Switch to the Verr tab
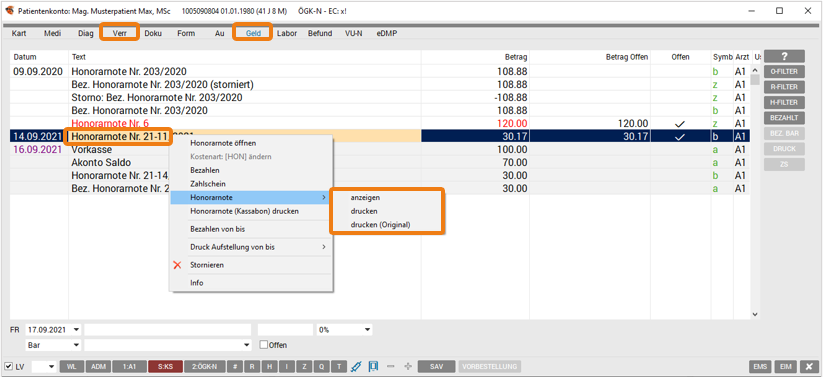823x377 pixels. 120,33
